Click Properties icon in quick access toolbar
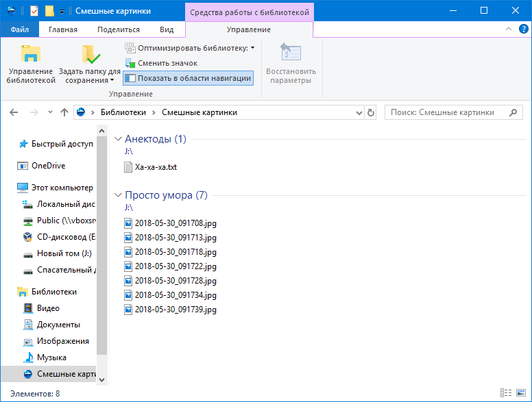Viewport: 532px width, 402px height. [34, 11]
